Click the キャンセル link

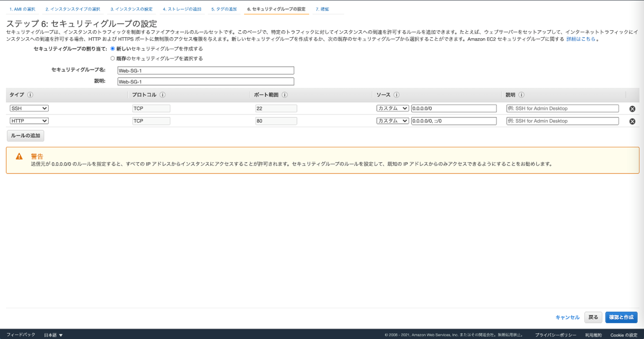[567, 318]
